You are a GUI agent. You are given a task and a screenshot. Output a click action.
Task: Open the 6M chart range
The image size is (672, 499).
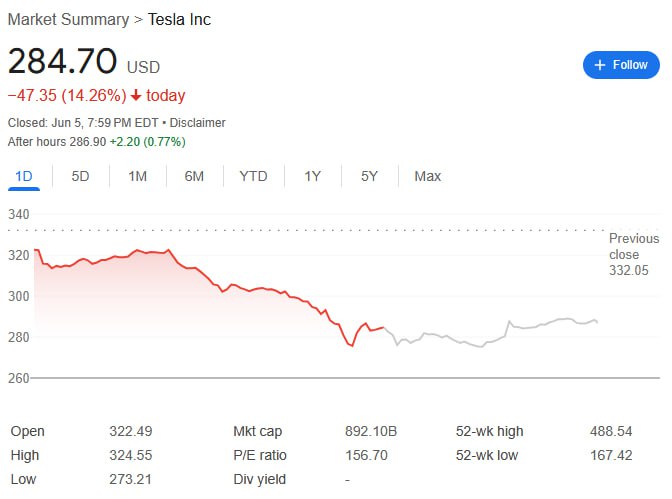click(194, 177)
